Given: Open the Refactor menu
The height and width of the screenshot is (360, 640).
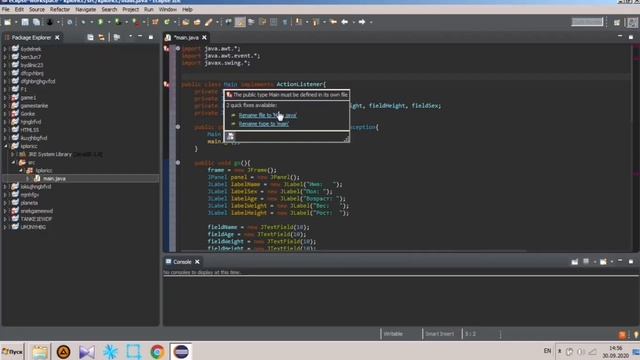Looking at the screenshot, I should point(60,9).
